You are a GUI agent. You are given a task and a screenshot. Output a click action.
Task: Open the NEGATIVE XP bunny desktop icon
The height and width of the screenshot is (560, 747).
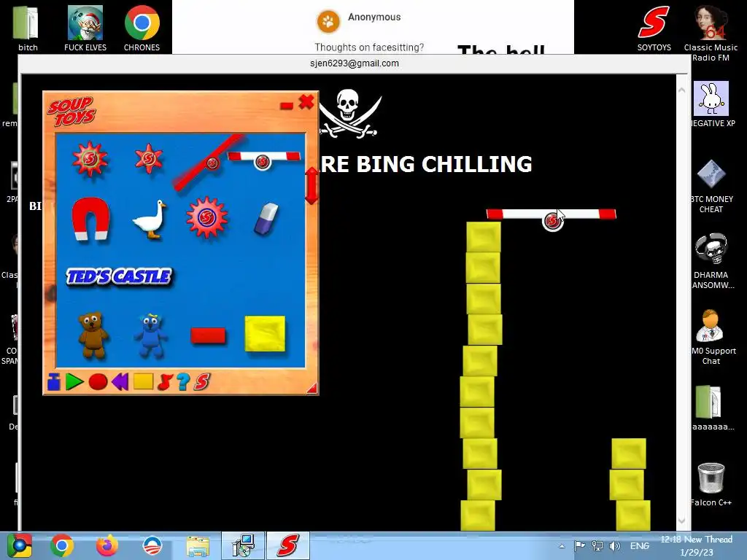[711, 104]
